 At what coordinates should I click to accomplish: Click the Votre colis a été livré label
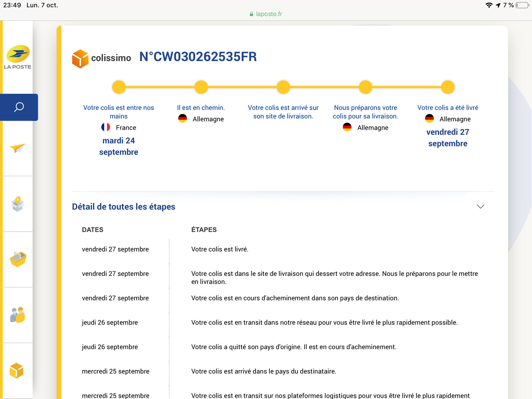click(448, 108)
